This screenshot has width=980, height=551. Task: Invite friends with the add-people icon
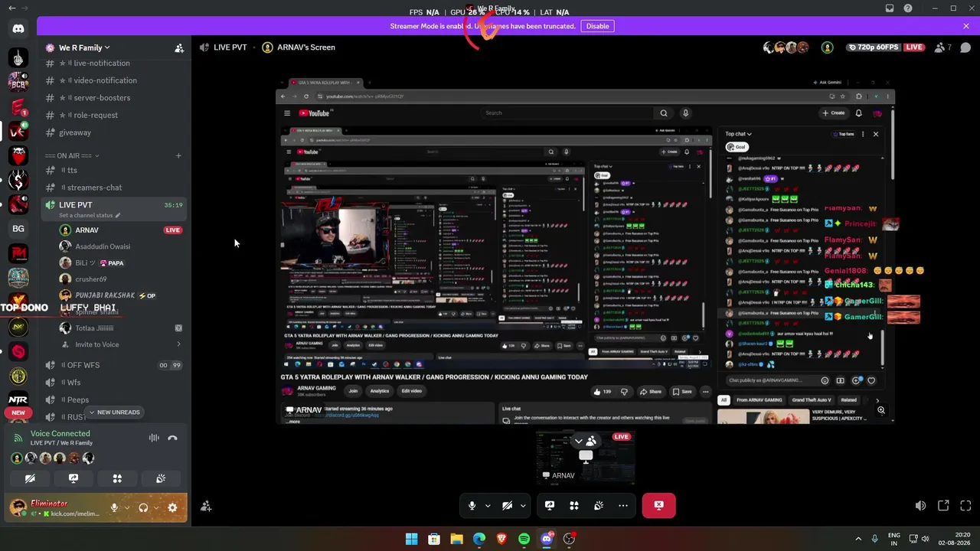tap(206, 506)
